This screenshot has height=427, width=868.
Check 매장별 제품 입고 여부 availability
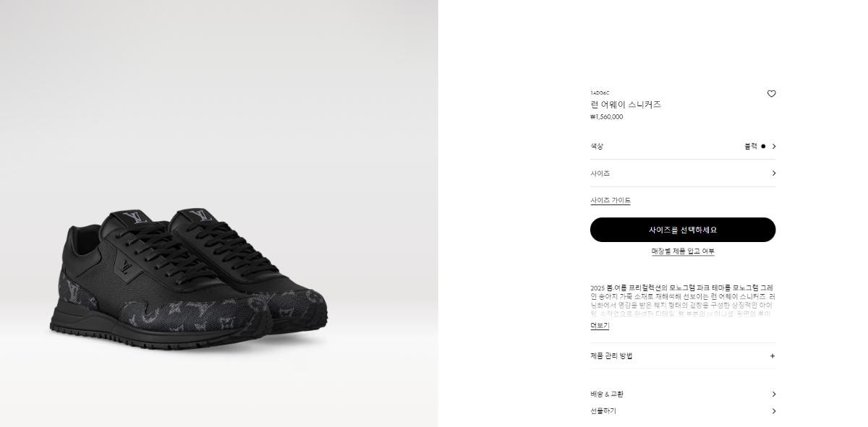coord(683,251)
